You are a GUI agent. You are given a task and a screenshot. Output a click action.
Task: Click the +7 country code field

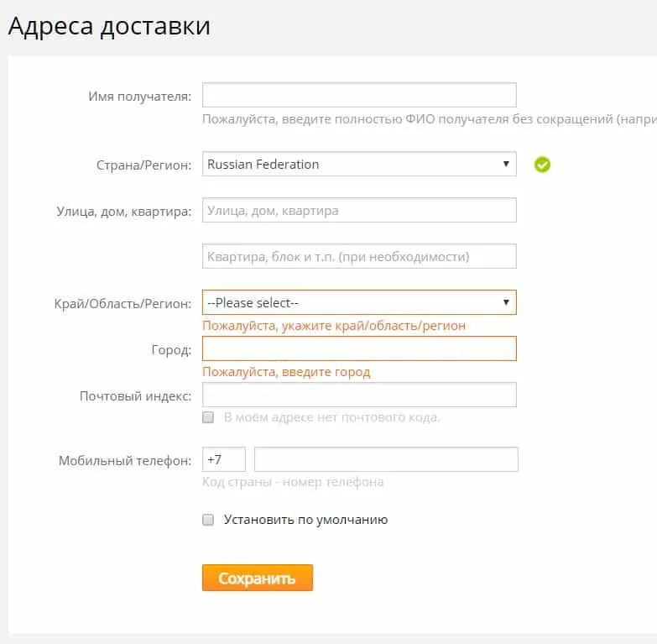click(x=224, y=459)
